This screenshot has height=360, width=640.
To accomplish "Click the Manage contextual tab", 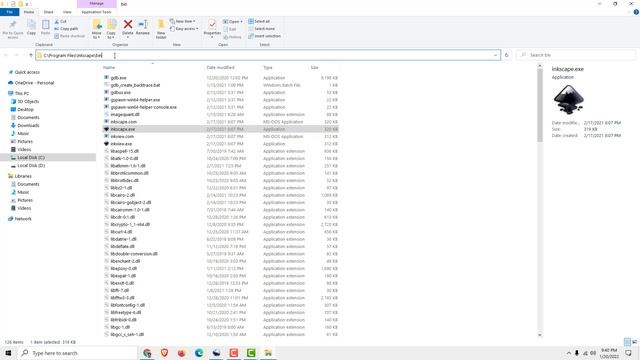I will coord(97,4).
